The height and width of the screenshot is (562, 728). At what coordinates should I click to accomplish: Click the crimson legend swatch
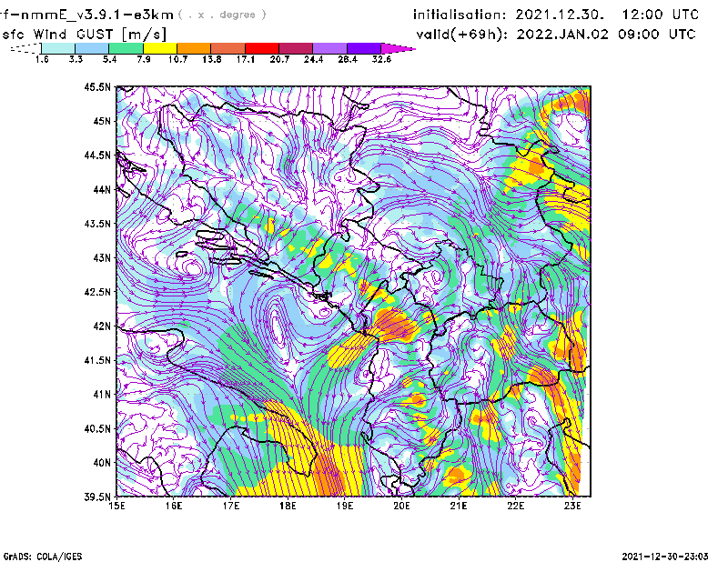296,48
